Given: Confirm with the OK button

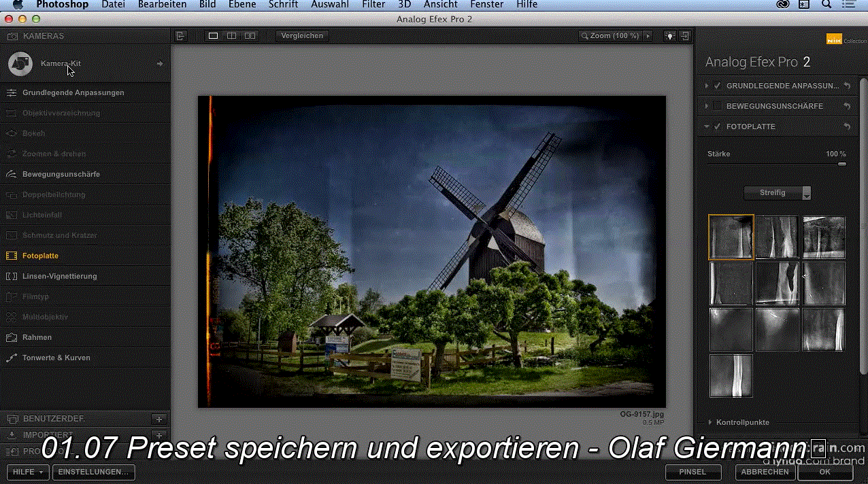Looking at the screenshot, I should 825,472.
